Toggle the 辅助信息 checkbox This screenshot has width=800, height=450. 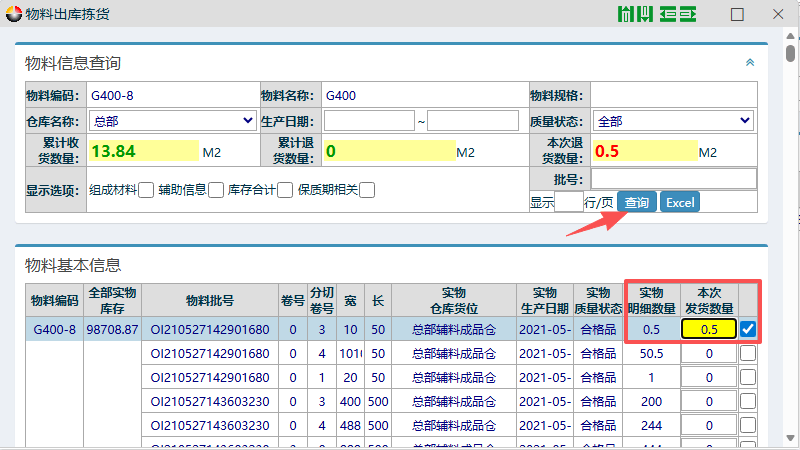tap(216, 190)
